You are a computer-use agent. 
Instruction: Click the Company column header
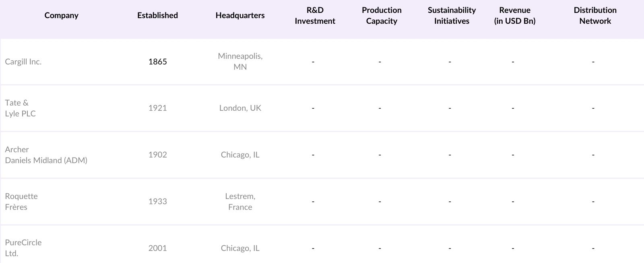coord(61,15)
